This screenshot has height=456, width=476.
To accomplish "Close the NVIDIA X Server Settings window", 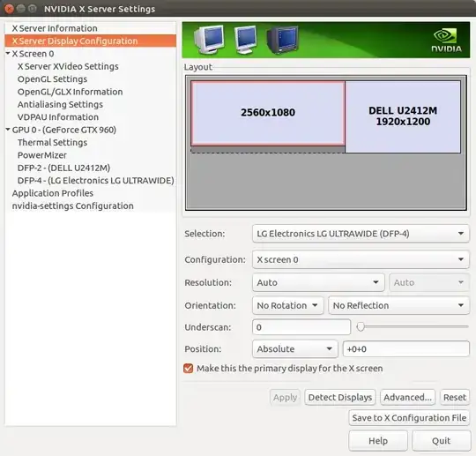I will (x=9, y=9).
